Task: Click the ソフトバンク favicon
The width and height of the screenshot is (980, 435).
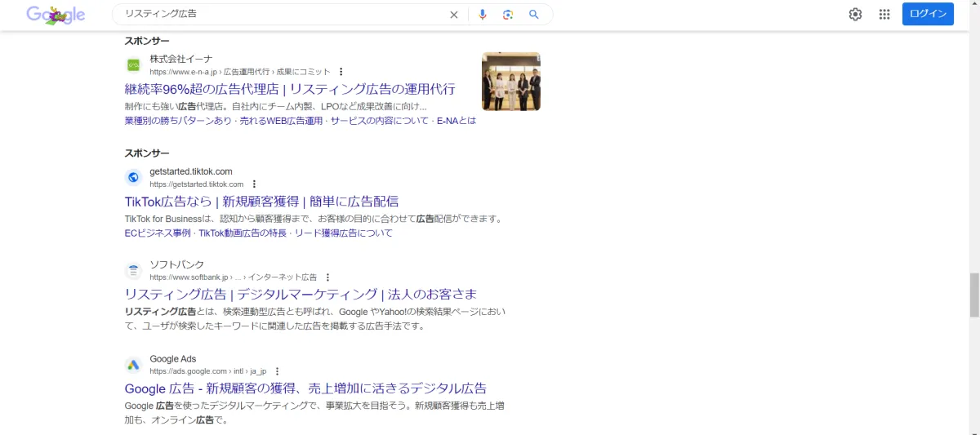Action: 133,271
